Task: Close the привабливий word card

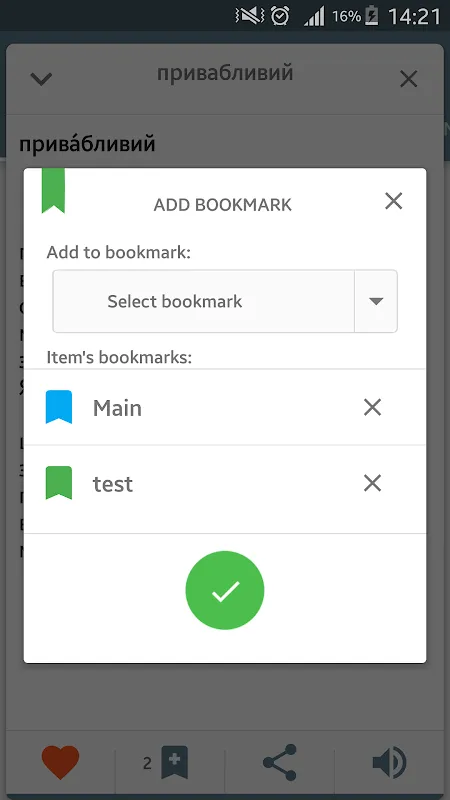Action: click(x=409, y=79)
